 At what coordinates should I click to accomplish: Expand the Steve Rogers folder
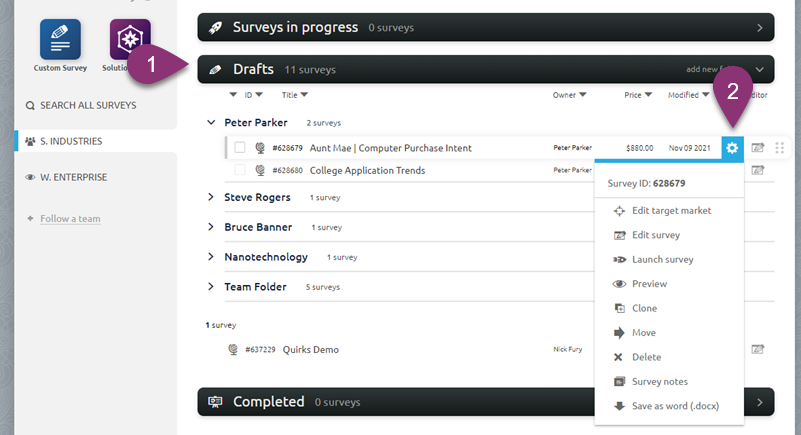tap(211, 197)
